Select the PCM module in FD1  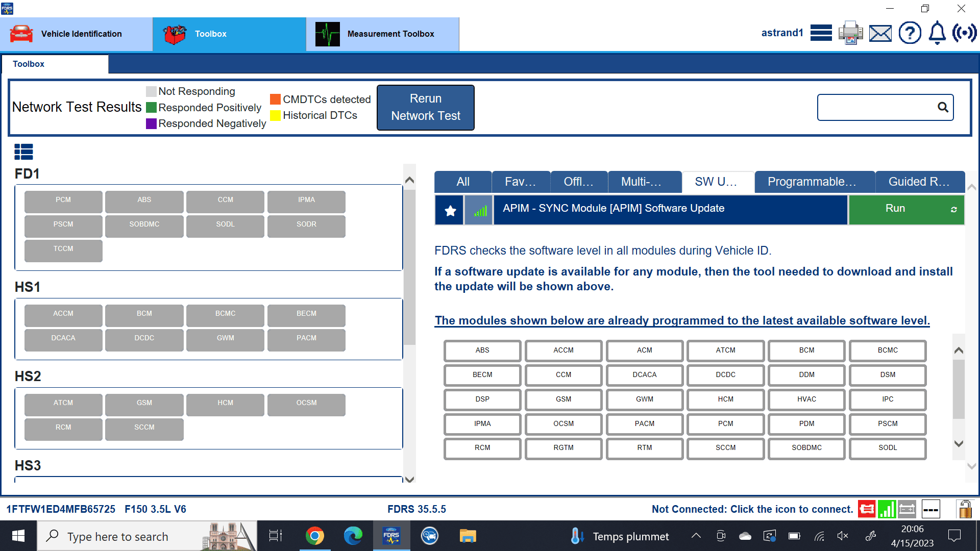(x=63, y=202)
